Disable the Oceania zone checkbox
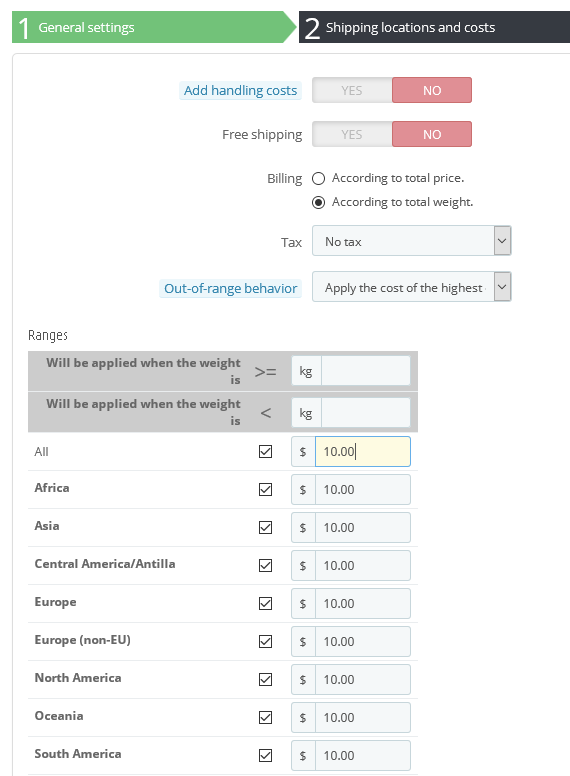 pyautogui.click(x=266, y=718)
